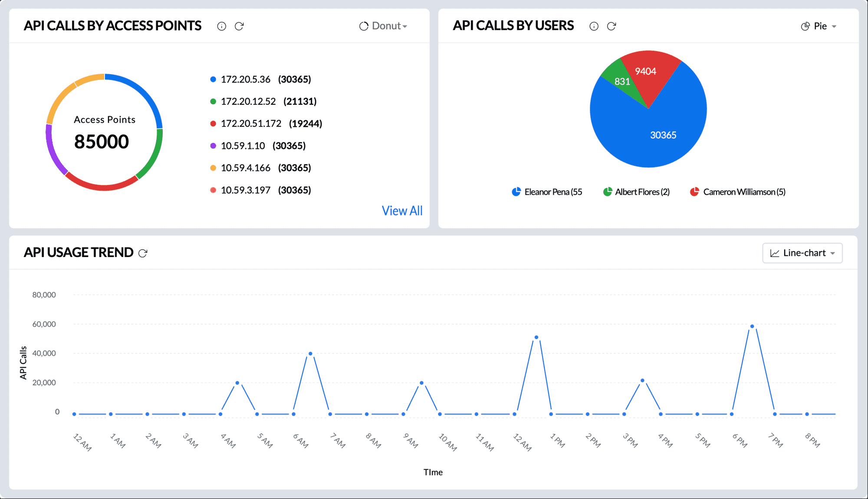Expand the Line-chart type selector

point(802,253)
